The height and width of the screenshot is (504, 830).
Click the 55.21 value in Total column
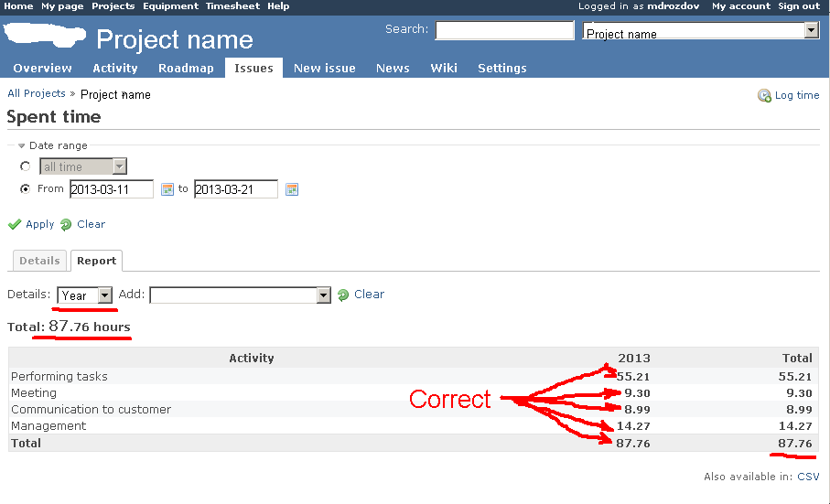795,377
